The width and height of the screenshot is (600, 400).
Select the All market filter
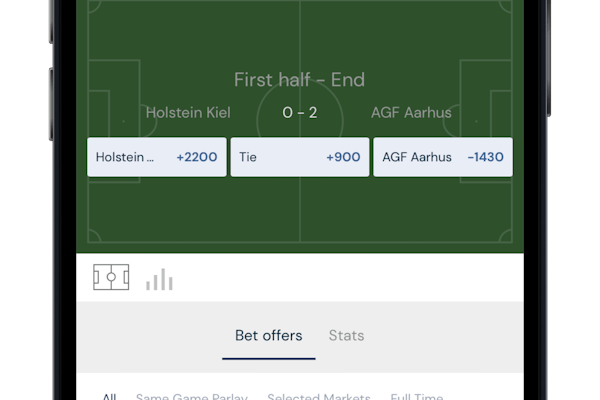click(x=109, y=397)
